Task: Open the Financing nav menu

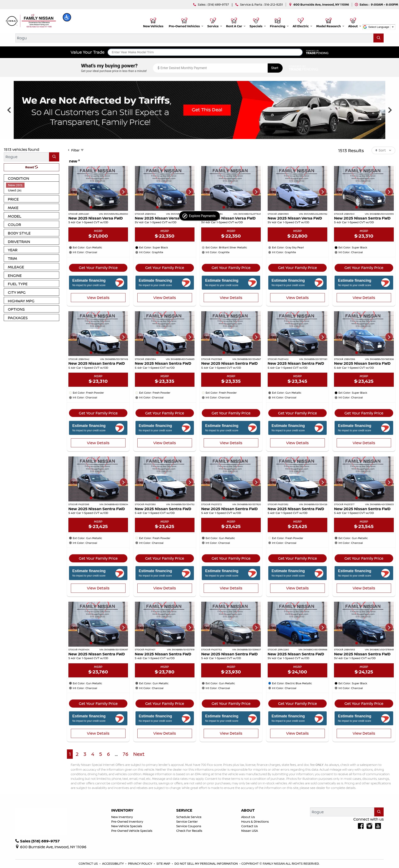Action: point(279,26)
